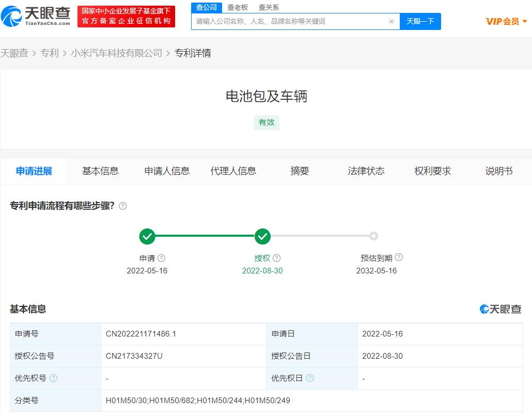The height and width of the screenshot is (414, 532).
Task: Select the 法律状态 tab
Action: coord(366,171)
